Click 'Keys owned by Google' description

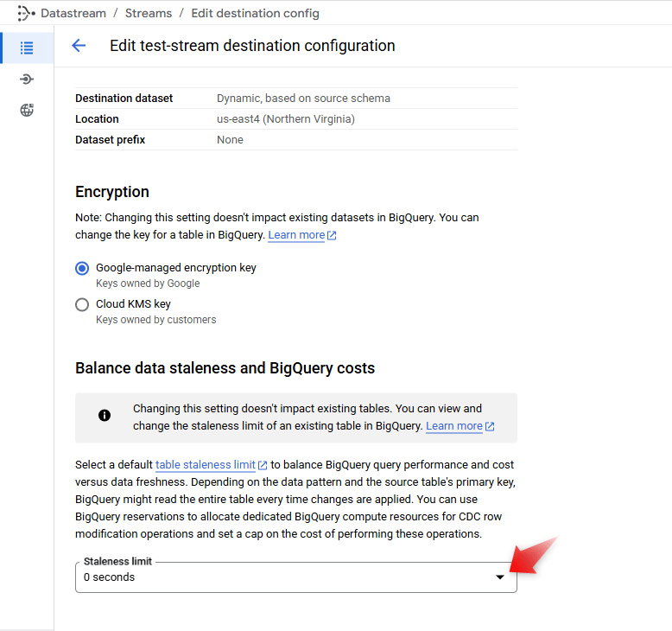click(x=148, y=284)
